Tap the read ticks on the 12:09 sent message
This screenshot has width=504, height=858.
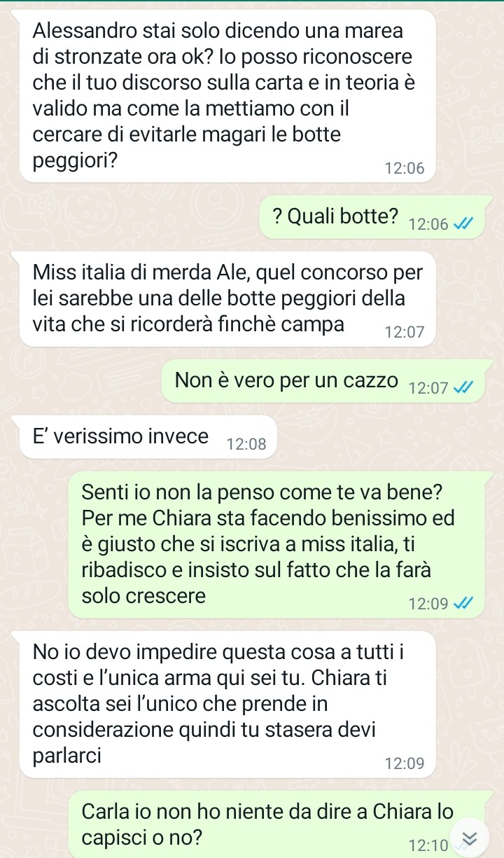pyautogui.click(x=463, y=603)
